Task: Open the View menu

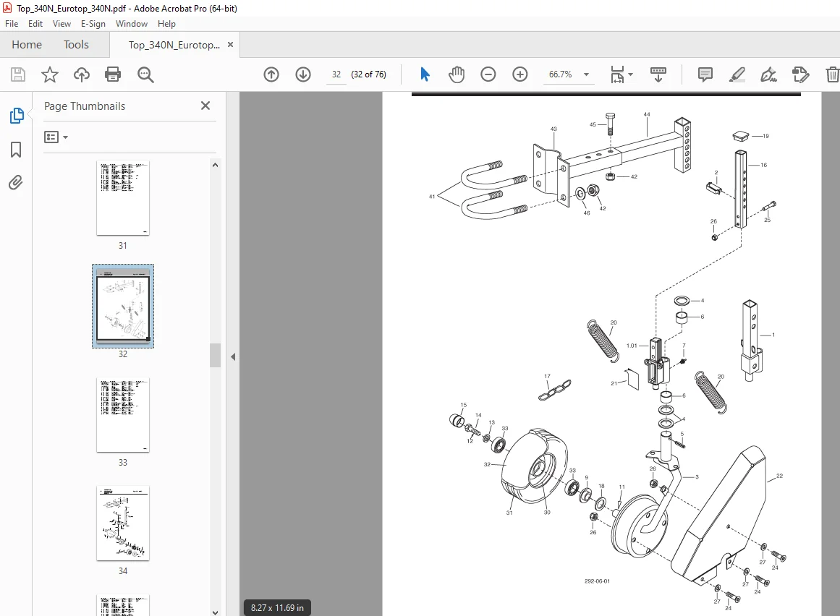Action: [61, 24]
